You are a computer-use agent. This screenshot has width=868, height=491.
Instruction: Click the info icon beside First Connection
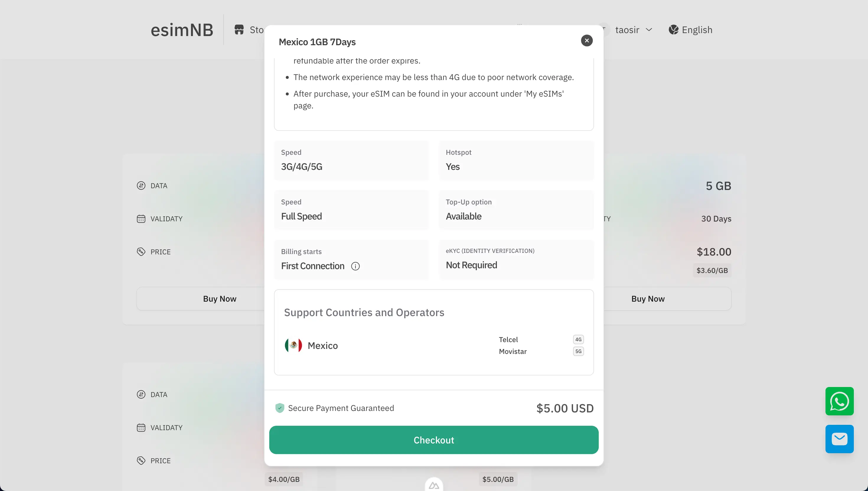coord(355,266)
